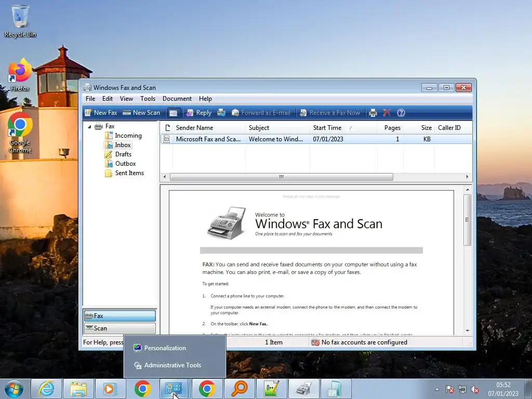Open Windows Media Player from the taskbar

[110, 389]
